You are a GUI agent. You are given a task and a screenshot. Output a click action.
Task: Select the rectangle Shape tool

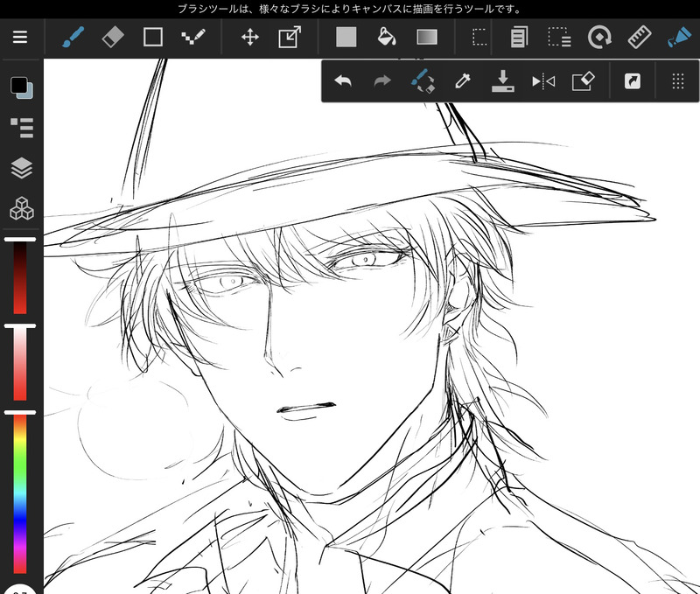click(x=152, y=37)
